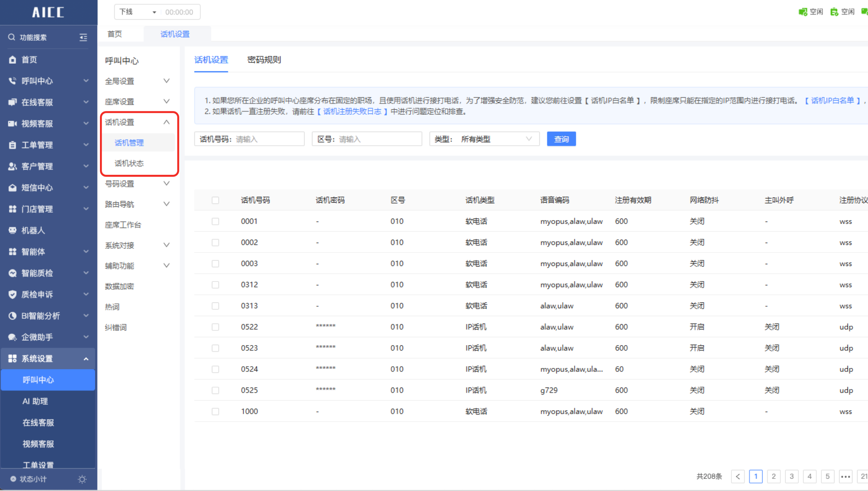The image size is (868, 491).
Task: Toggle the select-all checkbox in table header
Action: (215, 200)
